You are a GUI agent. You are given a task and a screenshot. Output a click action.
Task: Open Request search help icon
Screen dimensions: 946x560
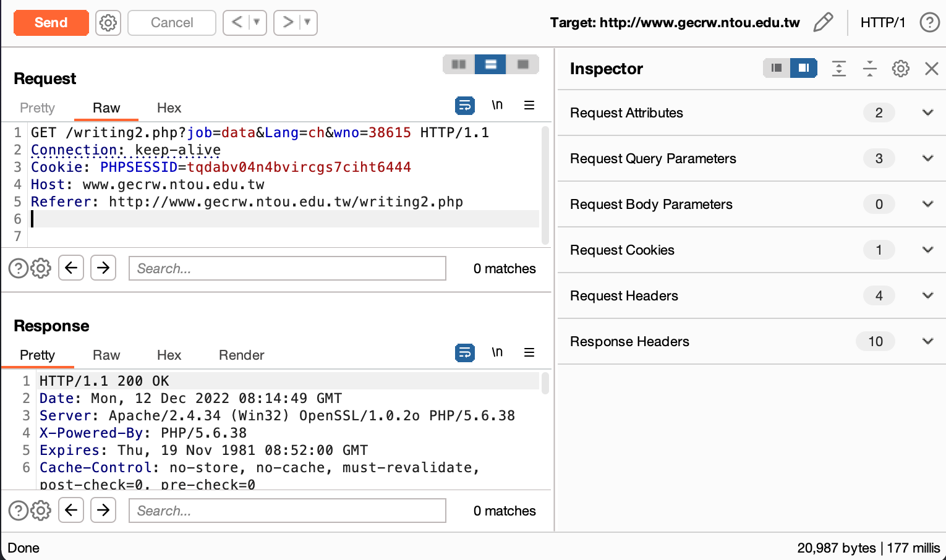pyautogui.click(x=18, y=268)
